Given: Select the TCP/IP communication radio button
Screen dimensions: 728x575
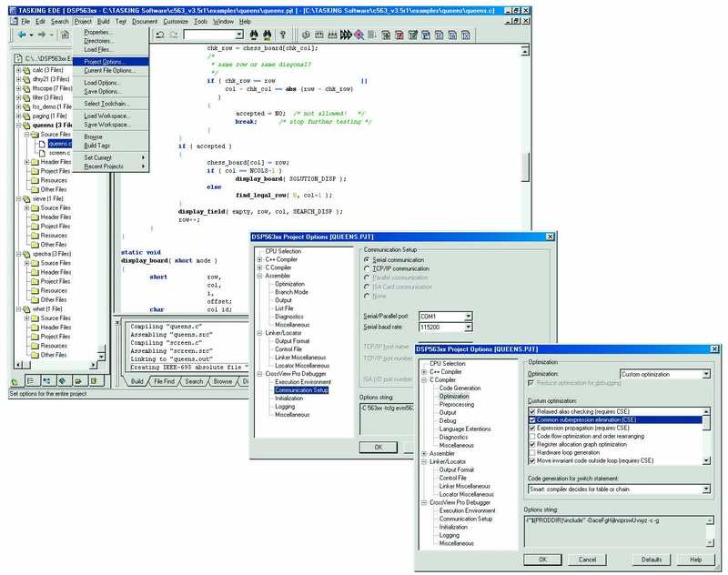Looking at the screenshot, I should point(366,268).
